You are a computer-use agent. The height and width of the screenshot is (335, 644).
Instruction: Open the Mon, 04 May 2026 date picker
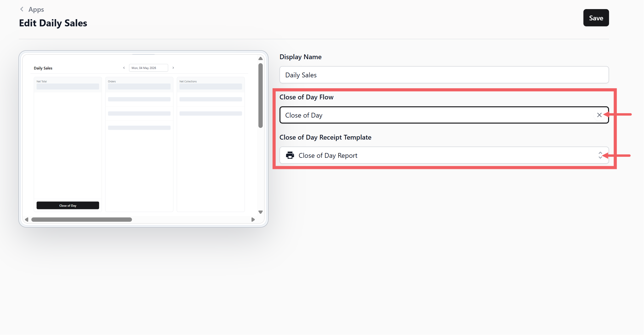[x=148, y=68]
